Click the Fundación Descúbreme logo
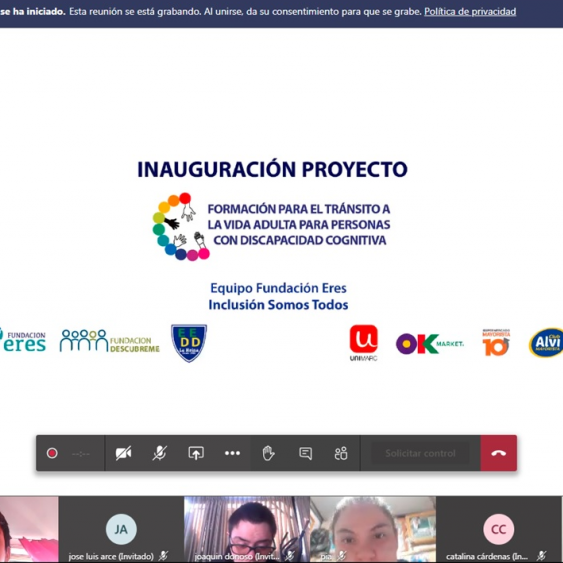Image resolution: width=563 pixels, height=563 pixels. (x=110, y=341)
